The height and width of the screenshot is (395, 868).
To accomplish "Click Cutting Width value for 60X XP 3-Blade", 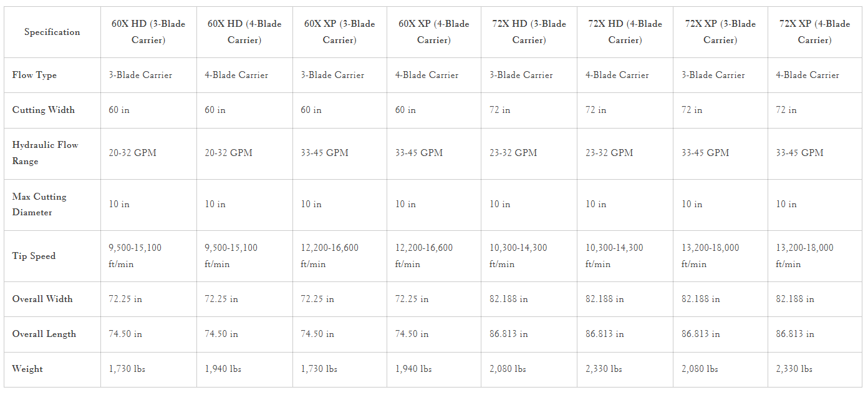I will [311, 110].
